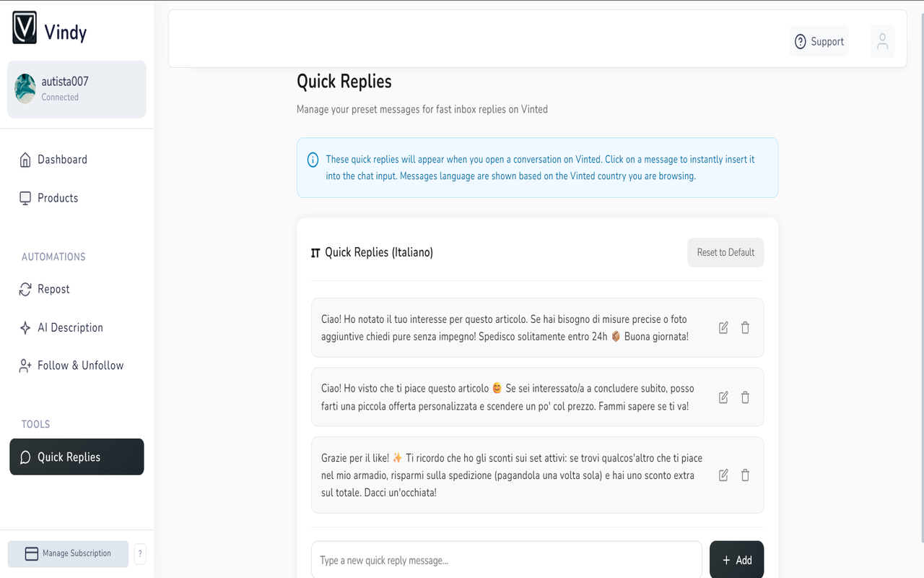Open Manage Subscription
The width and height of the screenshot is (924, 578).
(68, 554)
